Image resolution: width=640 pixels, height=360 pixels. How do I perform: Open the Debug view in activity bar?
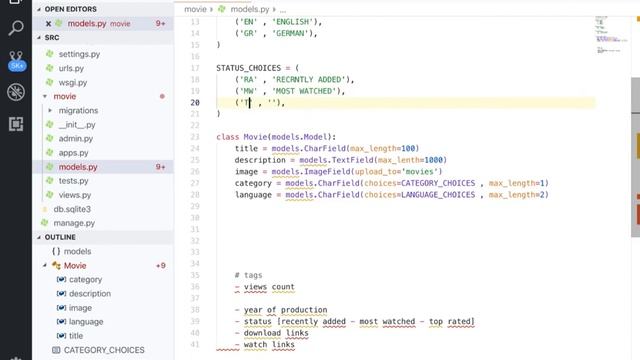(16, 92)
